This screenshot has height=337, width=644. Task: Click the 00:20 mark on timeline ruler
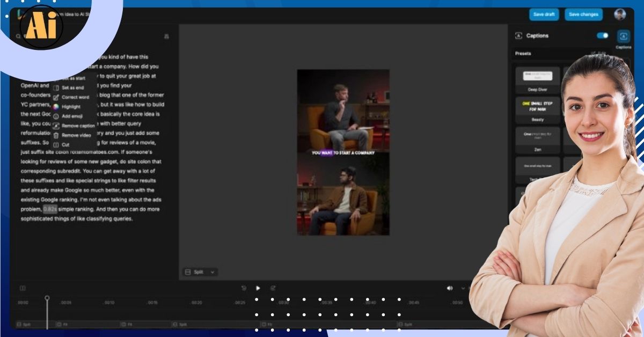196,303
